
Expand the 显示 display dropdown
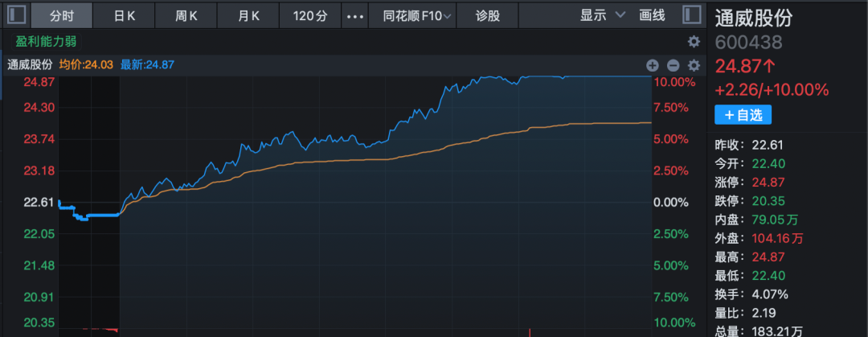(x=602, y=15)
